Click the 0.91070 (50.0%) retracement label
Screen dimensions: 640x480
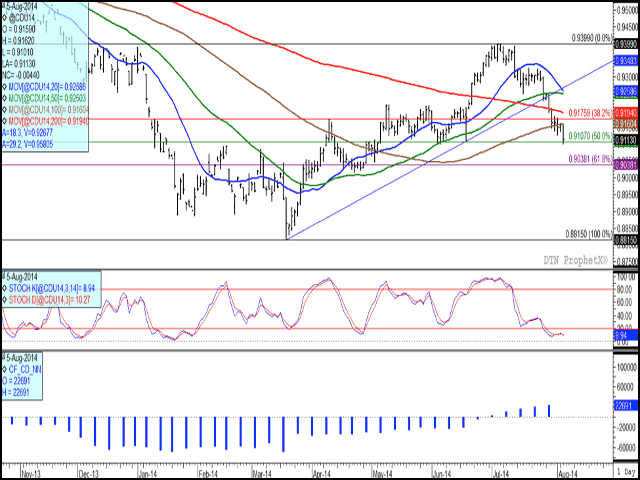591,135
